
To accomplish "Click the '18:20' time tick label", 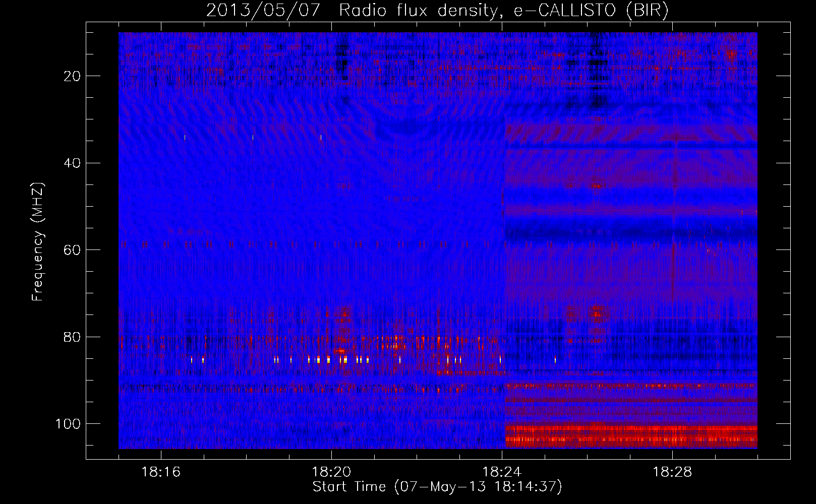I will click(331, 472).
